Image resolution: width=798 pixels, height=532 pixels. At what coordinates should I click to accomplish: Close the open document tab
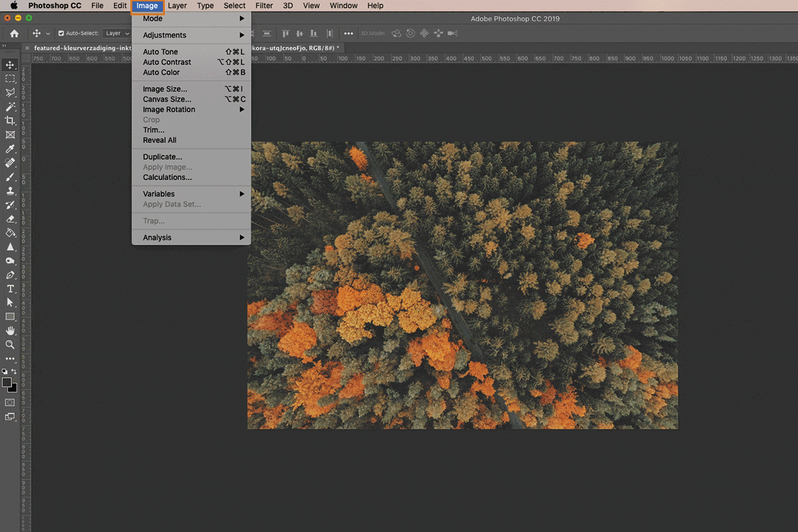point(27,48)
